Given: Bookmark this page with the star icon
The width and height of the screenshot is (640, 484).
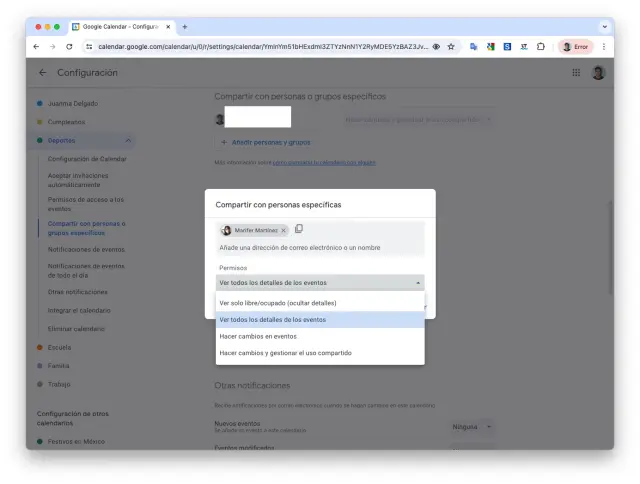Looking at the screenshot, I should (x=451, y=46).
